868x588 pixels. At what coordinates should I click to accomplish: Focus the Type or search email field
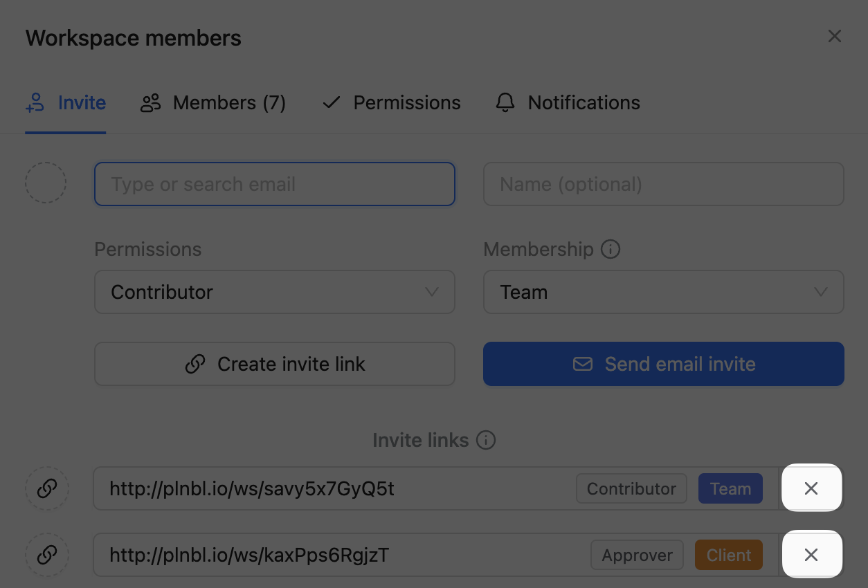click(x=274, y=184)
